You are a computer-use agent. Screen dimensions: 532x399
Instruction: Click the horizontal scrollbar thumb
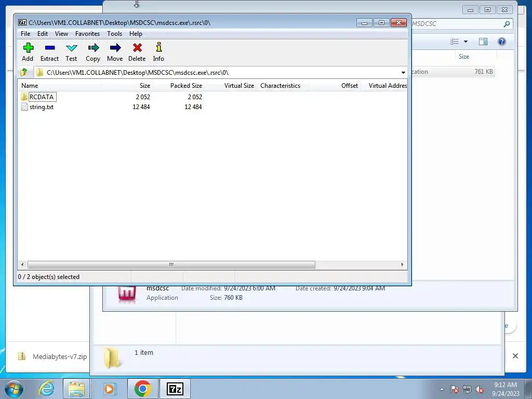tap(171, 264)
